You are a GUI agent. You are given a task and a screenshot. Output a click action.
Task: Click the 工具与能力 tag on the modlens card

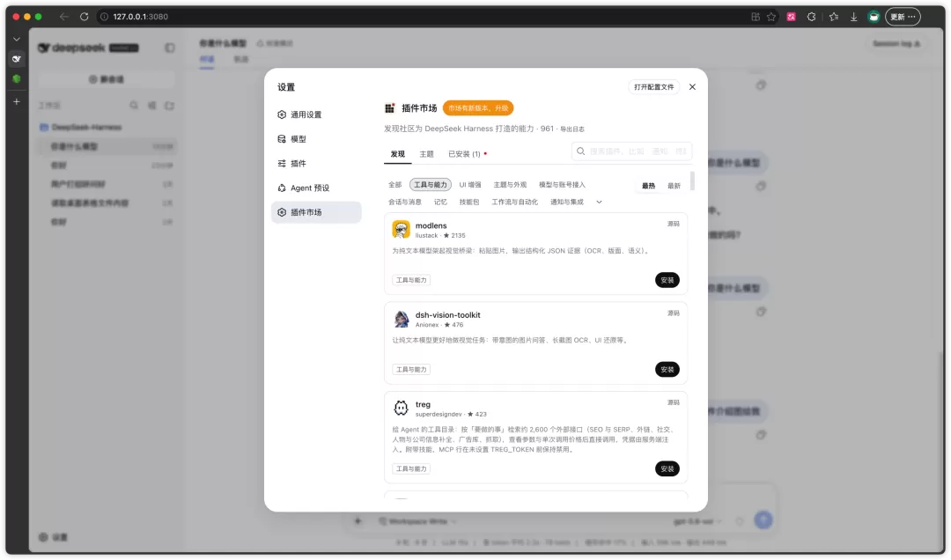(411, 280)
